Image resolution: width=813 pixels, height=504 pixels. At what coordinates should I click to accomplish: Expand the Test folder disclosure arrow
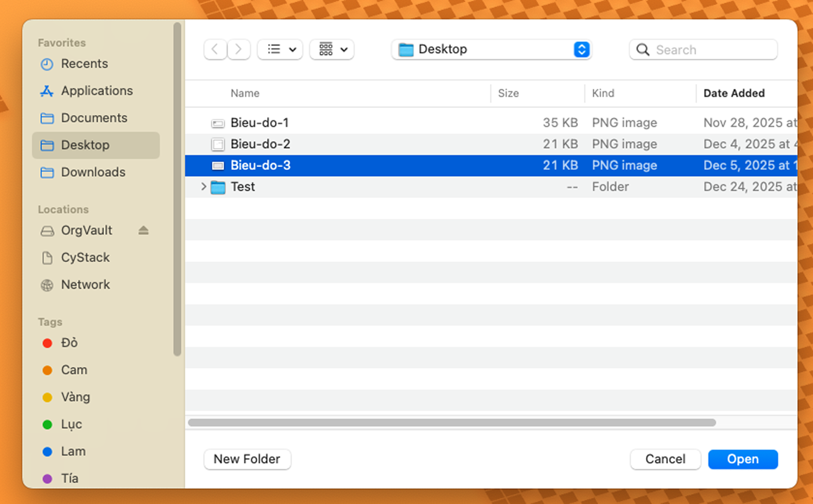pos(203,187)
